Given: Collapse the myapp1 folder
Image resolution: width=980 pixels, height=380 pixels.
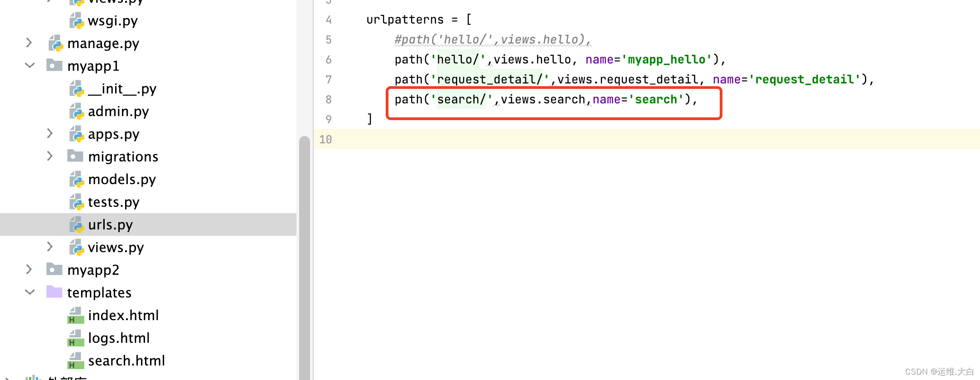Looking at the screenshot, I should click(x=29, y=65).
